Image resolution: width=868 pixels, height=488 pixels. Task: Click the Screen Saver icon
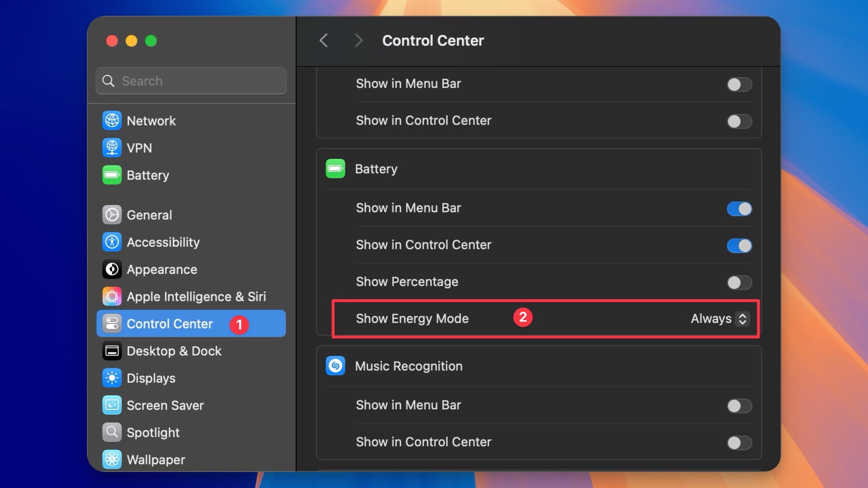coord(112,405)
